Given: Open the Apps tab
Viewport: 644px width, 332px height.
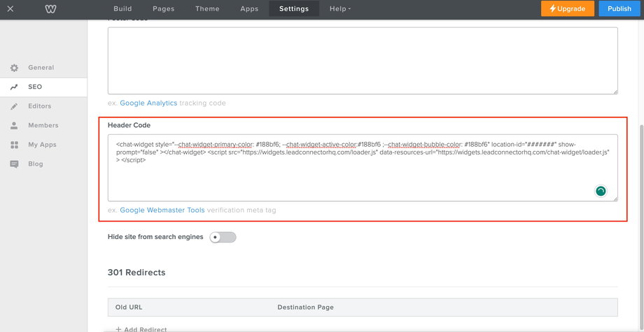Looking at the screenshot, I should 249,9.
